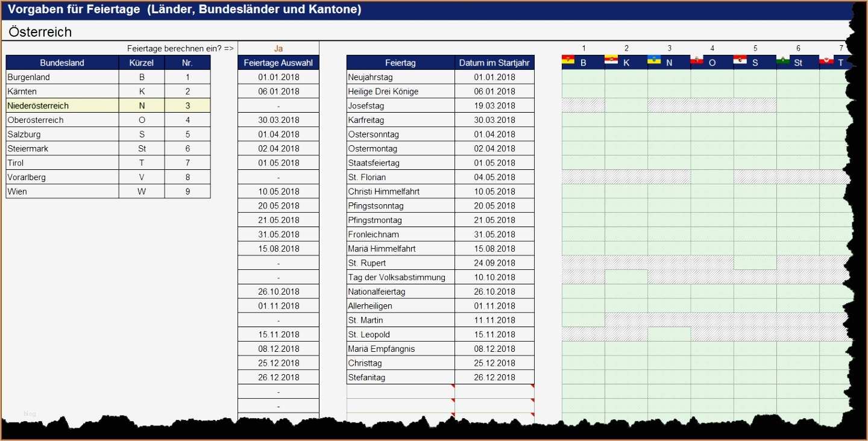Click the 'Datum im Startjahr' header
868x441 pixels.
click(x=494, y=63)
